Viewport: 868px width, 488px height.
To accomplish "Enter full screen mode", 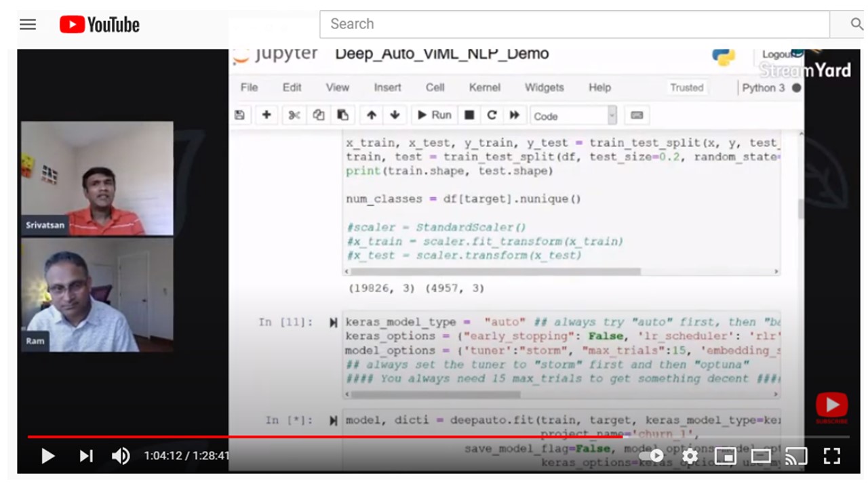I will coord(832,456).
